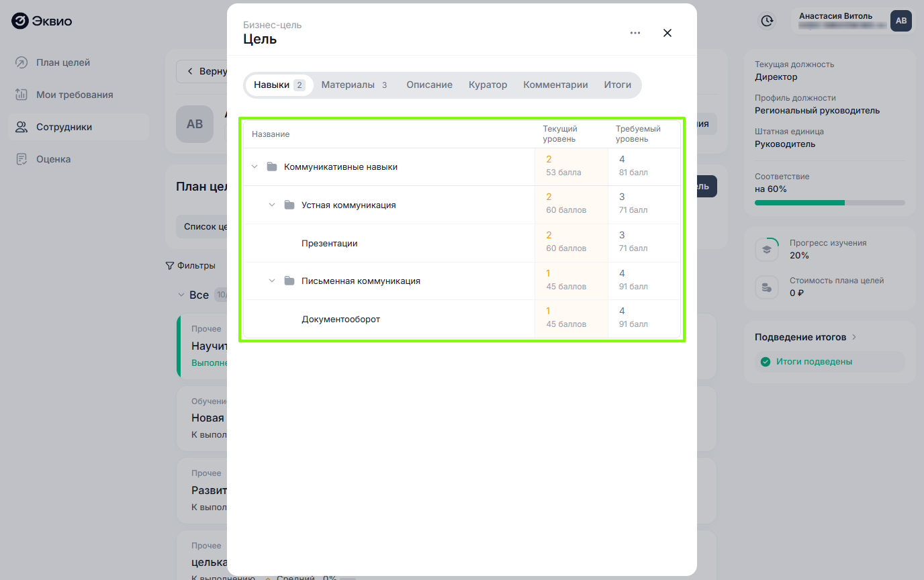Close the Цель dialog
This screenshot has width=924, height=580.
[x=667, y=33]
